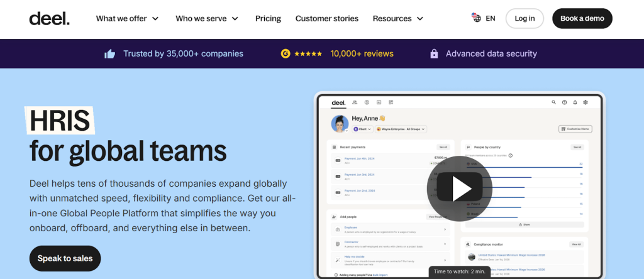Click the Book a demo button
Image resolution: width=644 pixels, height=279 pixels.
(582, 18)
